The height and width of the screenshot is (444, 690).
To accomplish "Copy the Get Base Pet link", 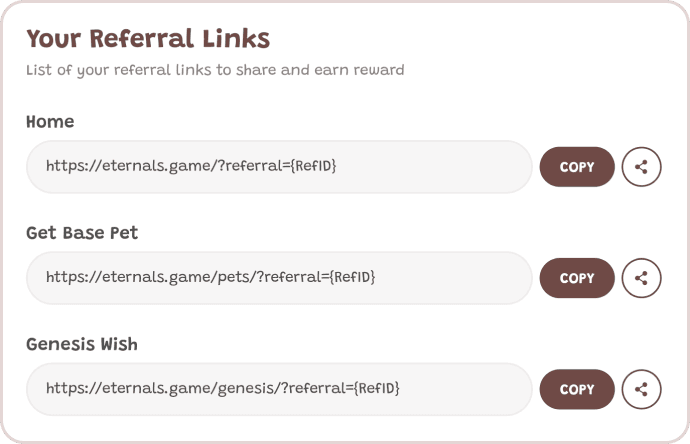I will point(577,278).
